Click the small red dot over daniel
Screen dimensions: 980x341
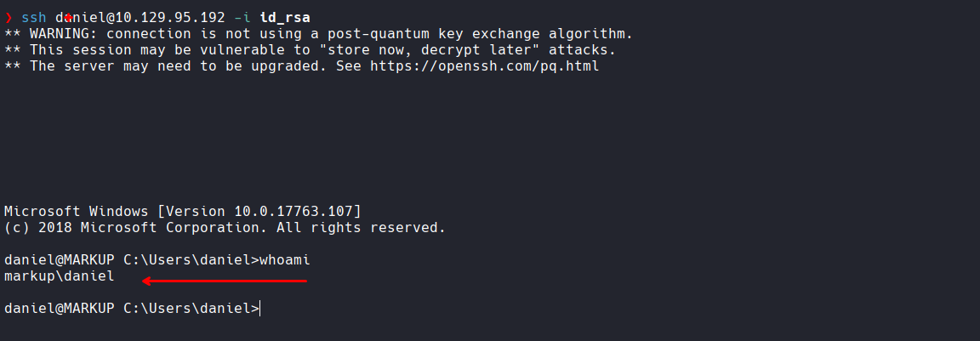tap(68, 18)
